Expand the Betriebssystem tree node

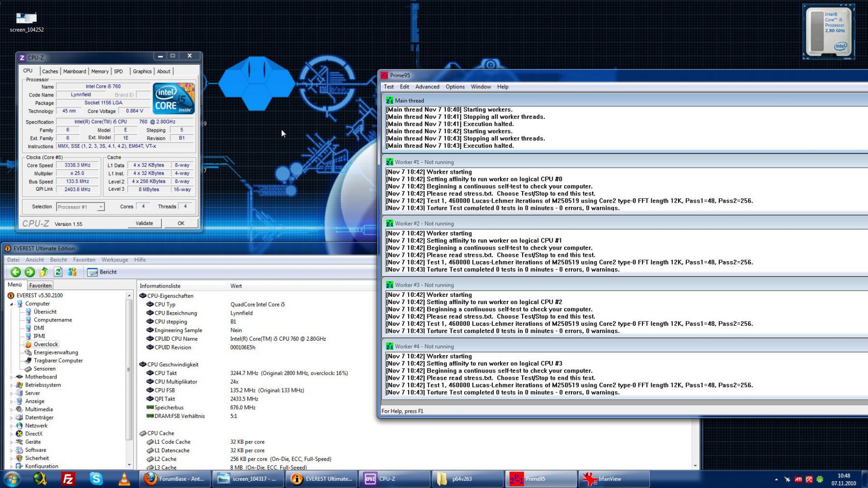[12, 385]
